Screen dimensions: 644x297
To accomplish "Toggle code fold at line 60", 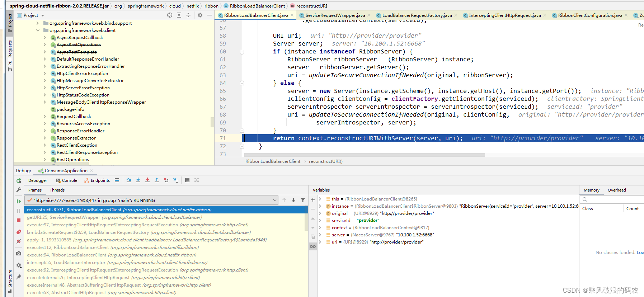I will click(x=242, y=52).
